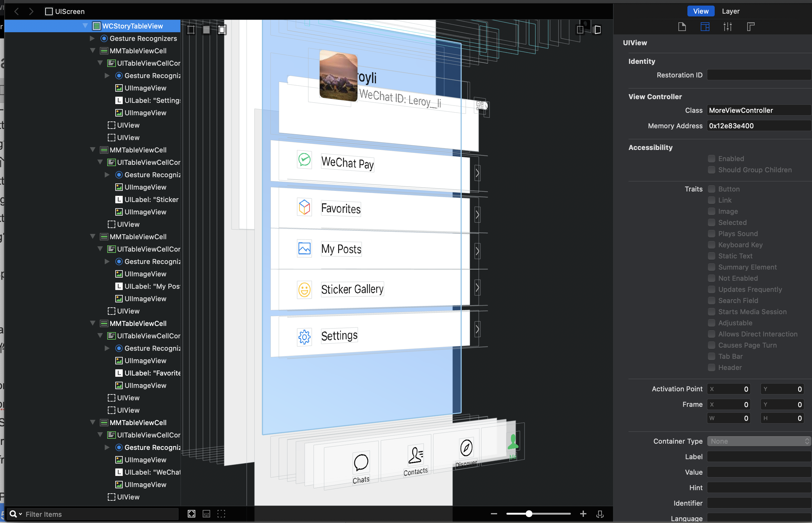Image resolution: width=812 pixels, height=523 pixels.
Task: Click the Sticker Gallery label in canvas
Action: pos(352,289)
